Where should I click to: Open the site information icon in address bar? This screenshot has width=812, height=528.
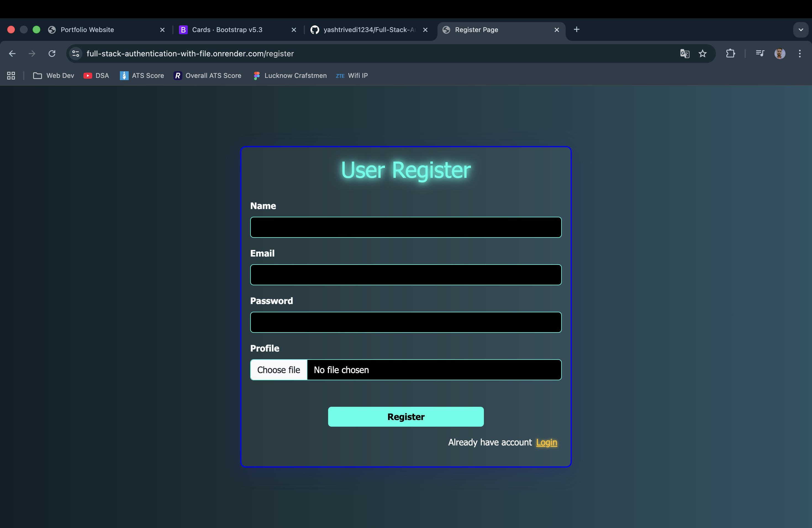click(x=76, y=54)
